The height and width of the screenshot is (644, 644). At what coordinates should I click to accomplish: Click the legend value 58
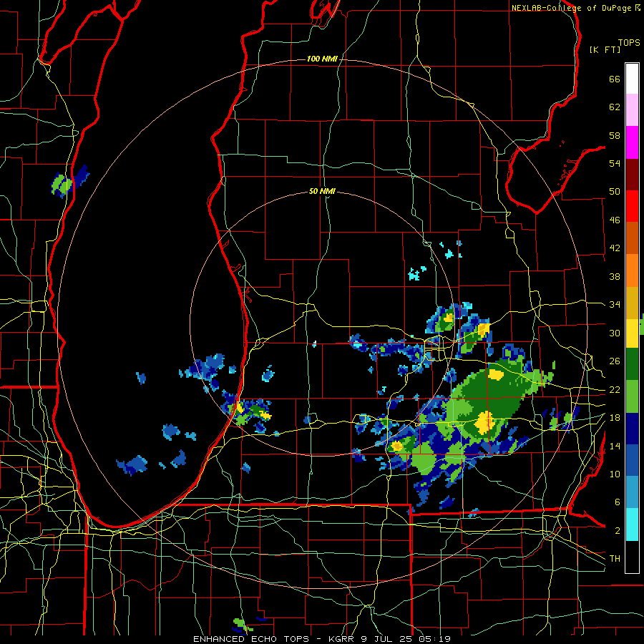click(615, 135)
